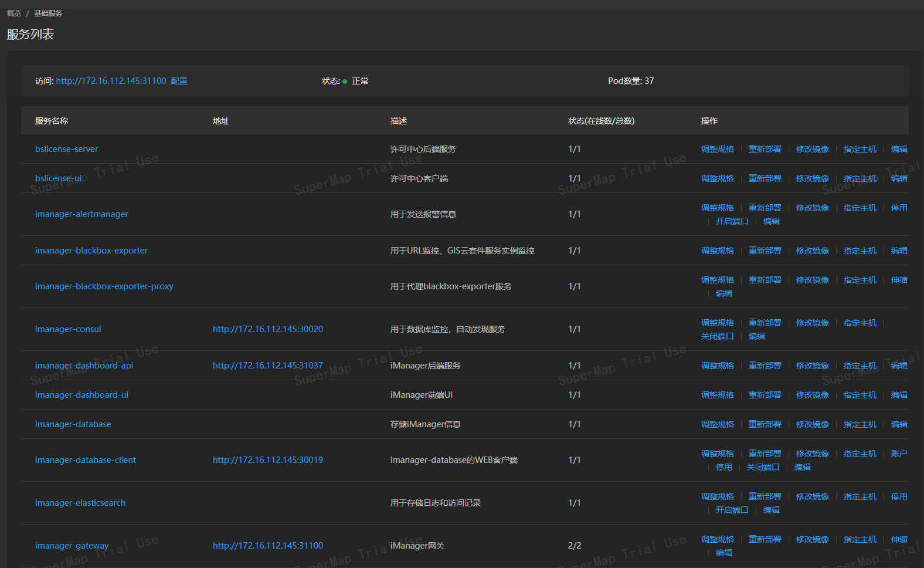Open imanager-blackbox-exporter service
Image resolution: width=924 pixels, height=568 pixels.
coord(91,251)
